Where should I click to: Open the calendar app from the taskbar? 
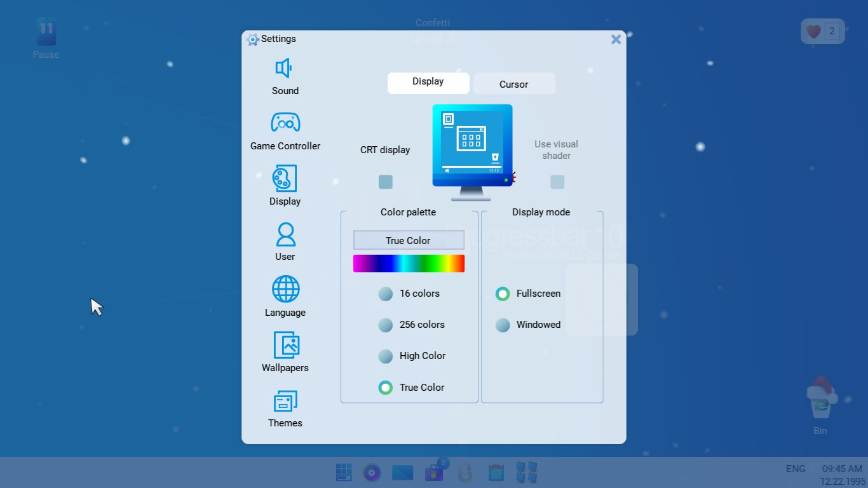(496, 472)
